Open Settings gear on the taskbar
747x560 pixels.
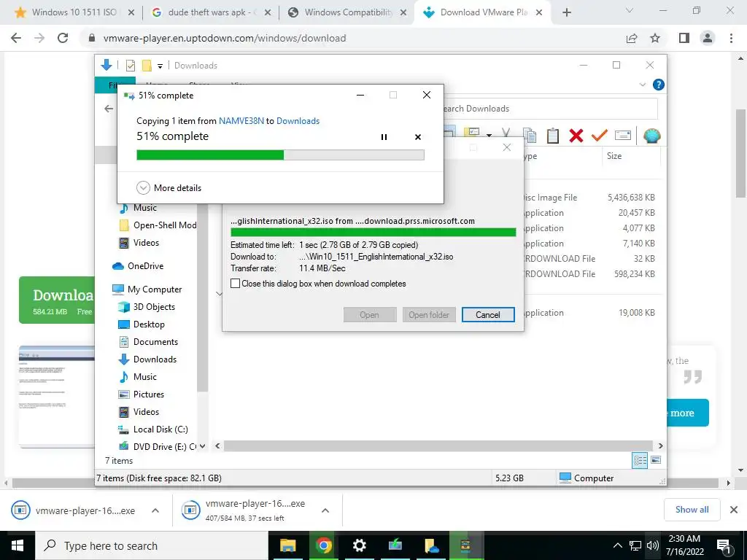(359, 545)
